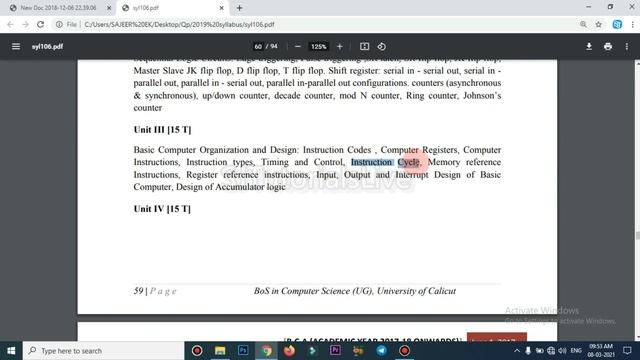Image resolution: width=640 pixels, height=360 pixels.
Task: Open Premiere Pro from the taskbar
Action: pyautogui.click(x=335, y=351)
